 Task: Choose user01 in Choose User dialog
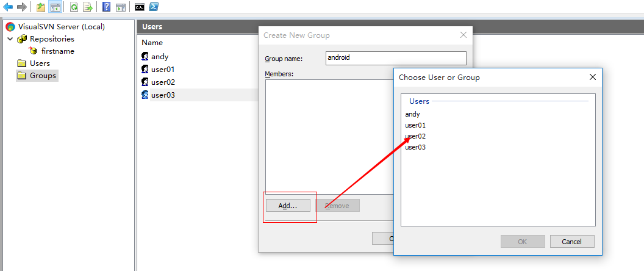[x=415, y=125]
